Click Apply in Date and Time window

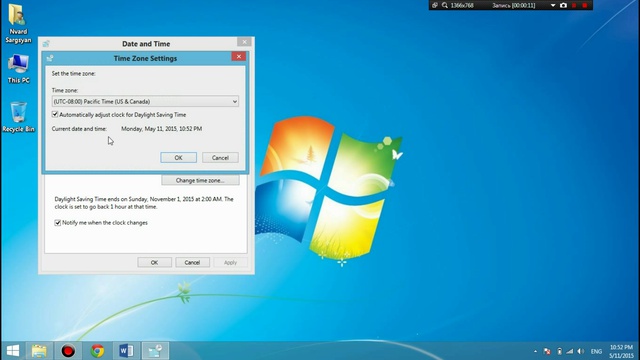point(230,262)
